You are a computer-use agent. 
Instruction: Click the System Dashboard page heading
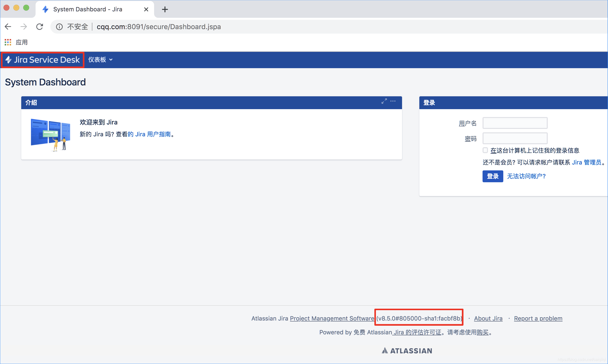pyautogui.click(x=45, y=82)
